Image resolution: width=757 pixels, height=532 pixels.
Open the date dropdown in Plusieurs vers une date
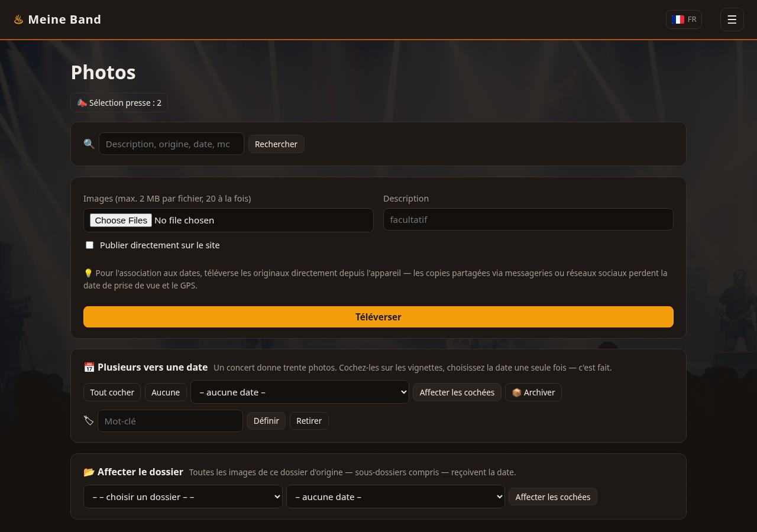click(x=300, y=392)
